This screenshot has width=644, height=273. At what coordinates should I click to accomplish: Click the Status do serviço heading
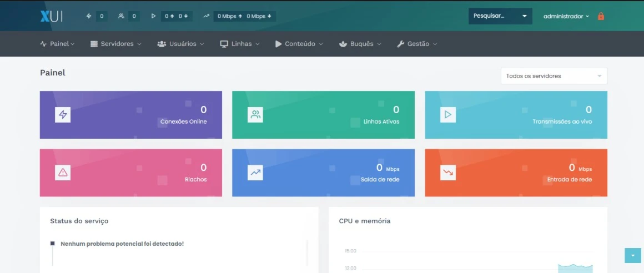tap(79, 221)
